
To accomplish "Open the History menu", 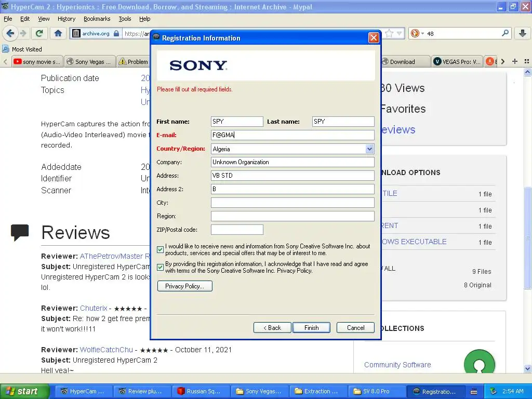I will [x=66, y=19].
